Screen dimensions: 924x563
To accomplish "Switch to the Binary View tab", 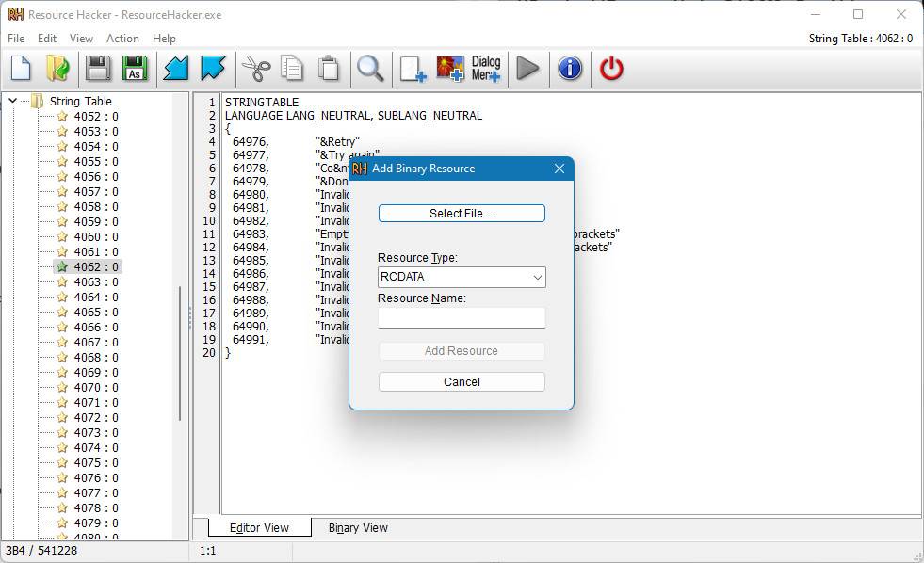I will coord(358,527).
